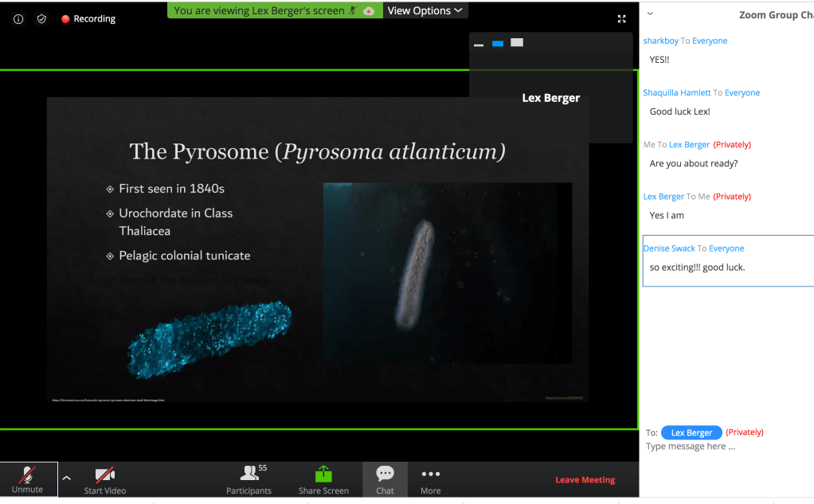Enter full screen mode
Image resolution: width=814 pixels, height=504 pixels.
pyautogui.click(x=622, y=19)
